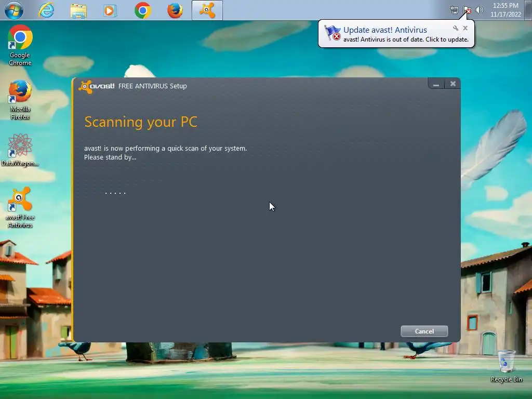Viewport: 532px width, 399px height.
Task: Open the Recycle Bin
Action: pyautogui.click(x=506, y=366)
